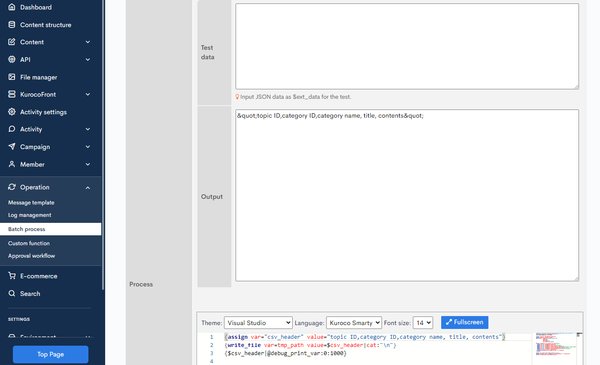Expand the Content menu chevron
600x365 pixels.
click(88, 42)
